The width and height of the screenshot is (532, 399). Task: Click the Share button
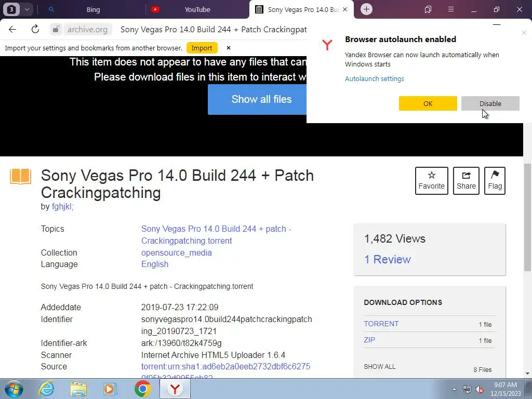pyautogui.click(x=466, y=180)
